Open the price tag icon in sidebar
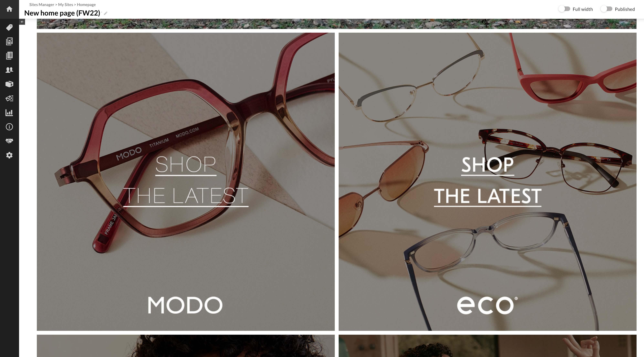This screenshot has width=644, height=357. click(9, 27)
